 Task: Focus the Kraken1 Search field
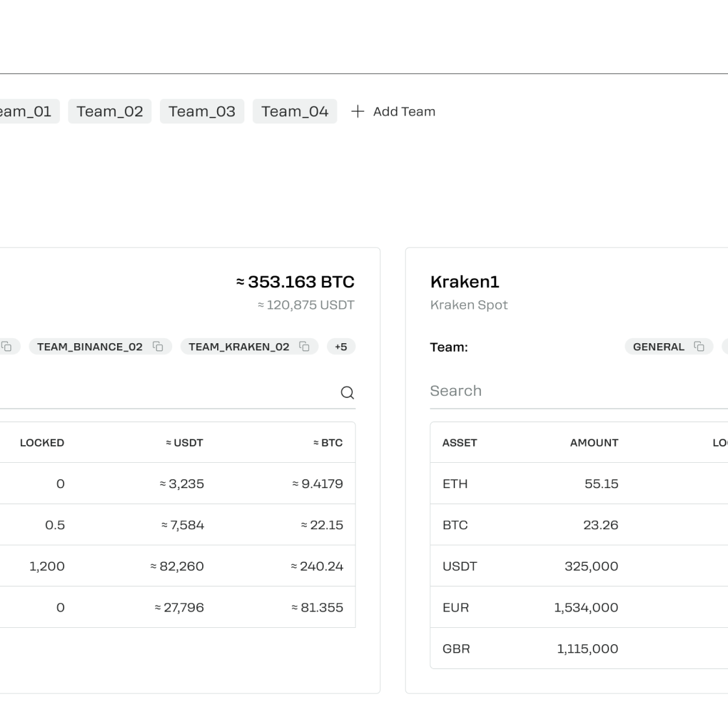pos(572,391)
